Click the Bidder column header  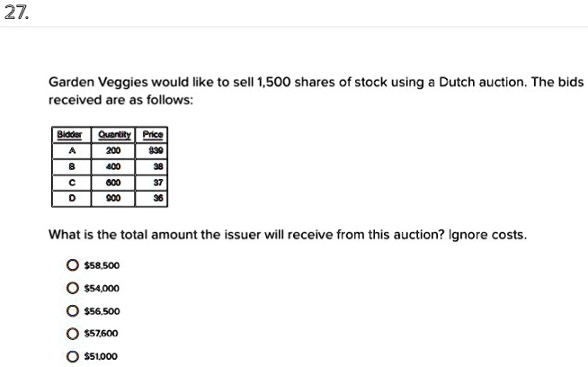[x=71, y=135]
